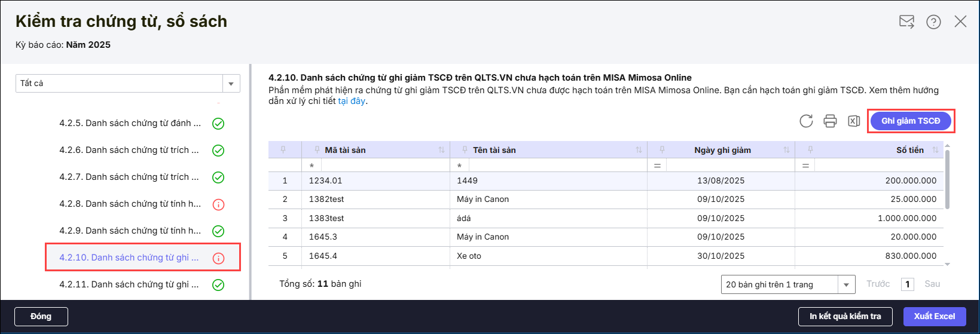Image resolution: width=980 pixels, height=334 pixels.
Task: Click the refresh icon above the table
Action: pos(806,121)
